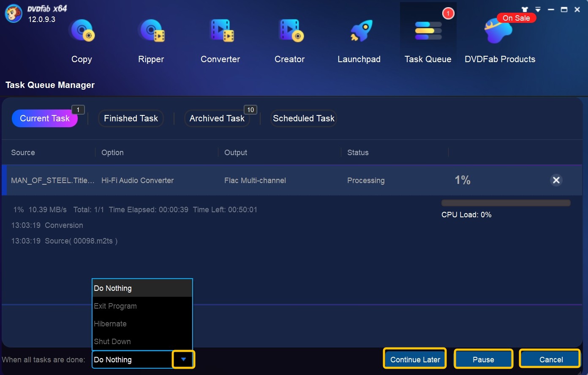The height and width of the screenshot is (375, 588).
Task: Click the Status column header
Action: point(358,153)
